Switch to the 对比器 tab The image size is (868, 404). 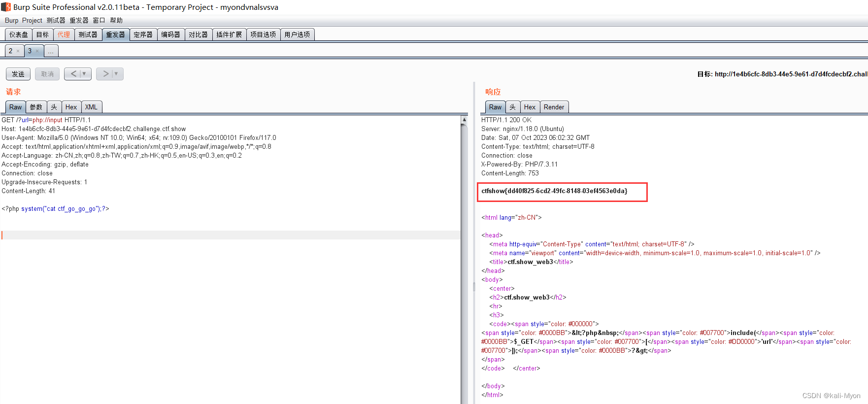199,34
